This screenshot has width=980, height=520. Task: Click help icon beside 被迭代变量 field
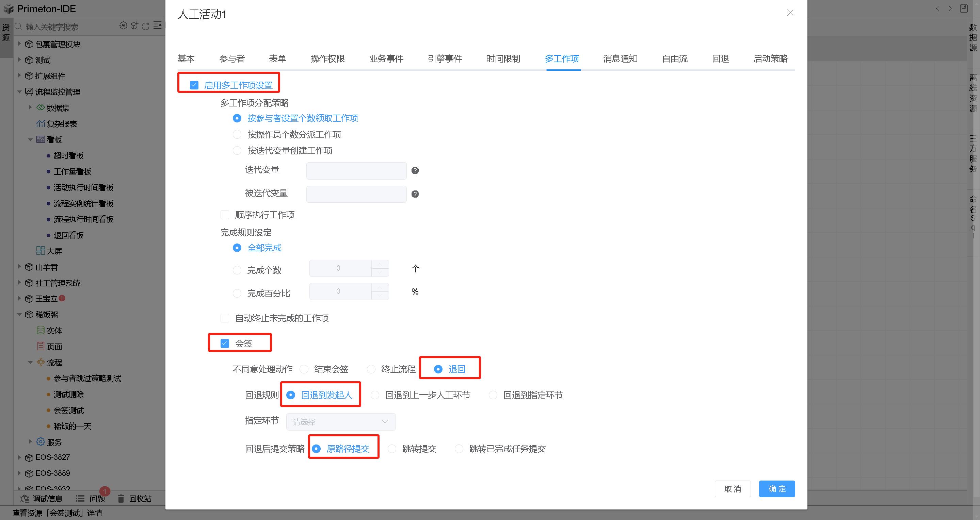415,194
